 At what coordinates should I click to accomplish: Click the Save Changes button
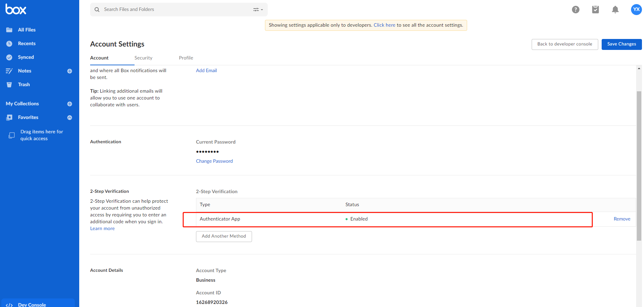[x=621, y=44]
